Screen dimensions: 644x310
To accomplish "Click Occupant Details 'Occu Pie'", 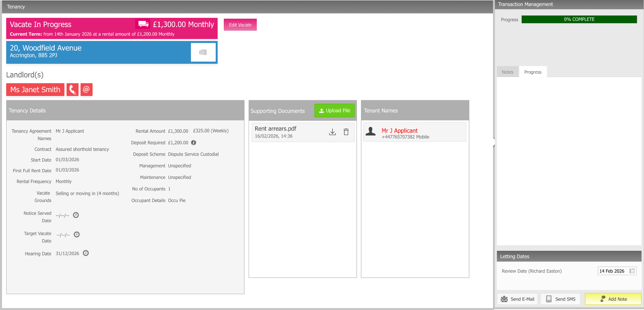I will click(177, 200).
